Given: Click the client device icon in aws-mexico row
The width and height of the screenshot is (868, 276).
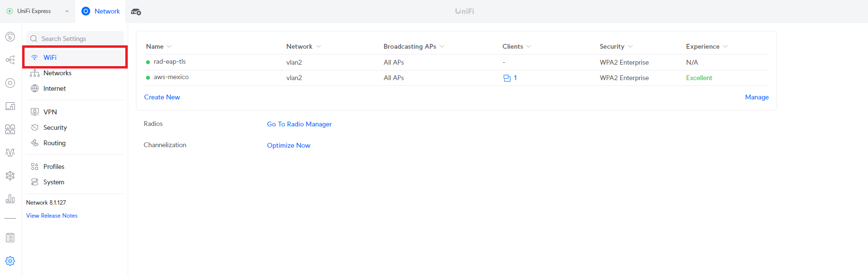Looking at the screenshot, I should 507,78.
